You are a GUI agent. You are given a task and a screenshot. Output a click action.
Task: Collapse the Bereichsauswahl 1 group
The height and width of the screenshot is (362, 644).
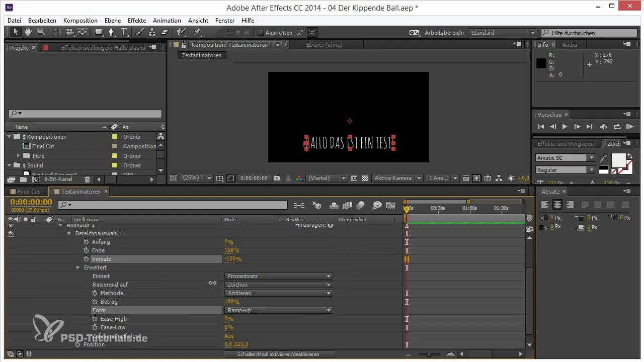tap(69, 233)
